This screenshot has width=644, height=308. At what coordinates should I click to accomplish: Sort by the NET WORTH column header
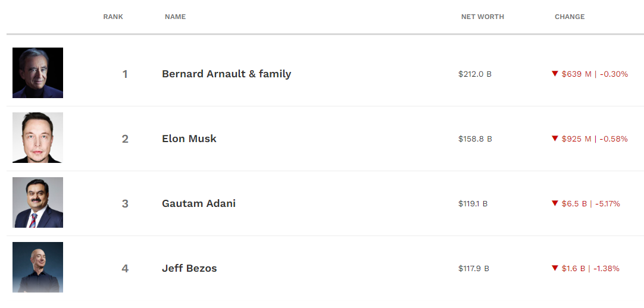tap(482, 17)
